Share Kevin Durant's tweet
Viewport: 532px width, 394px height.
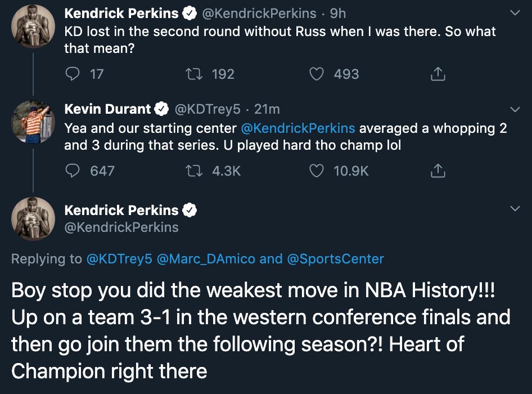(438, 171)
